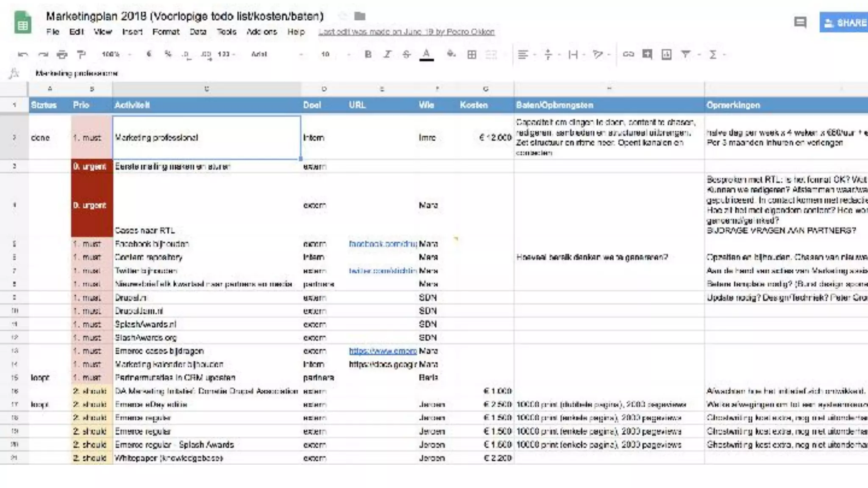868x488 pixels.
Task: Toggle bold formatting
Action: 368,54
